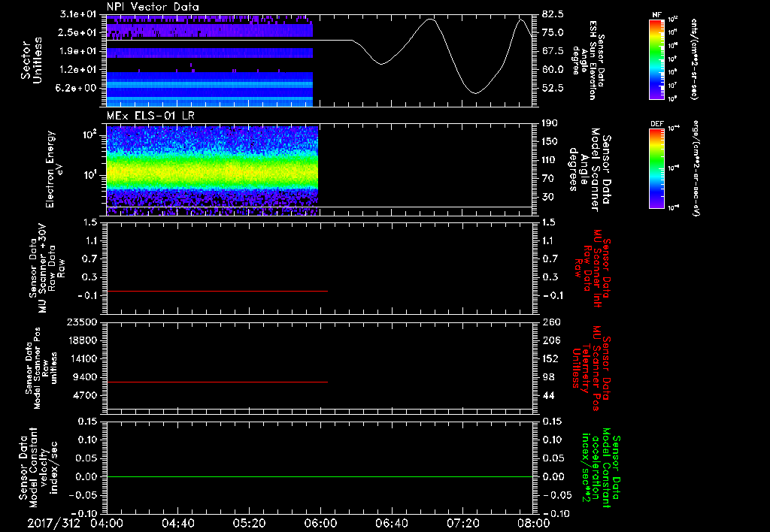
Task: Click the red MU Scanner Inh axis title
Action: click(593, 268)
